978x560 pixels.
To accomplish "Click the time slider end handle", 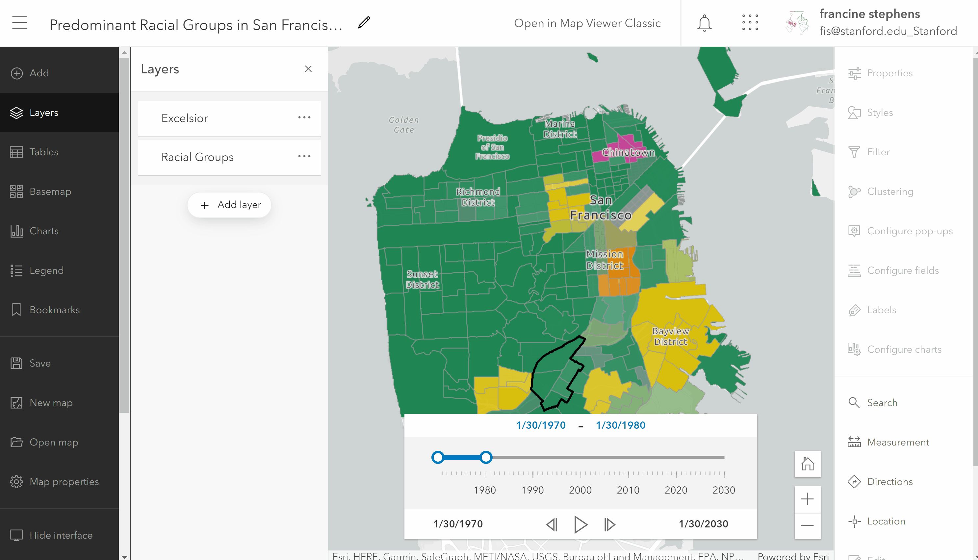I will coord(486,457).
